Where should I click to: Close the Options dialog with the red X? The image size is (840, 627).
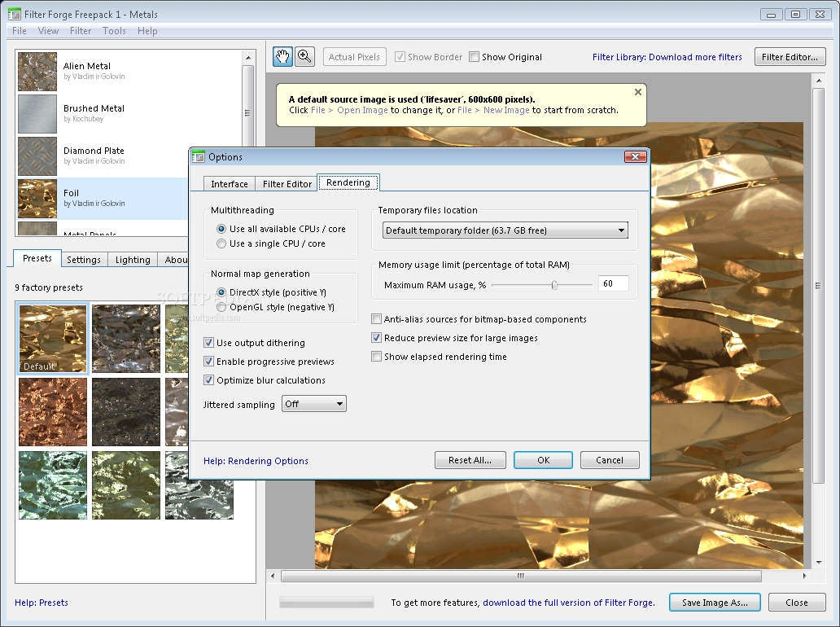636,156
